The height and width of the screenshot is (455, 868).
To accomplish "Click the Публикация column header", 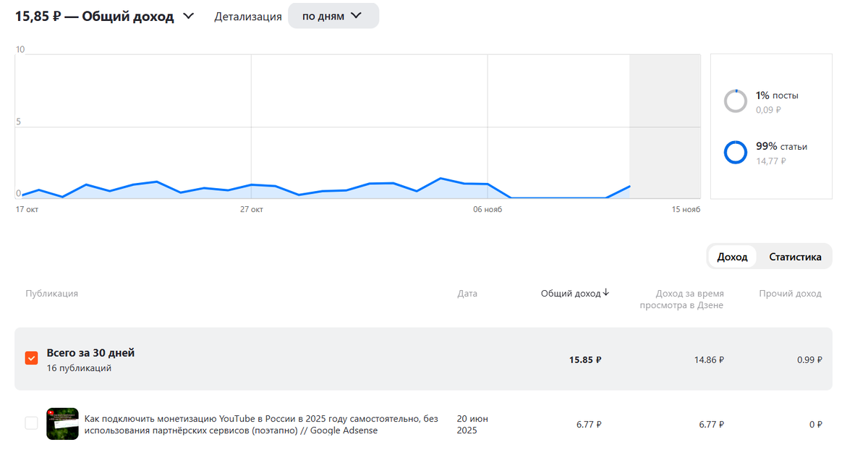I will 51,293.
